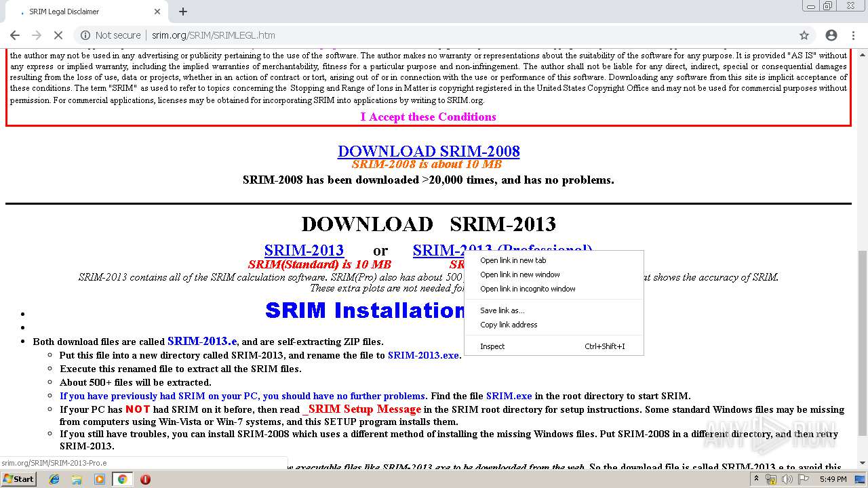This screenshot has width=868, height=488.
Task: Click the forward navigation arrow
Action: pos(37,35)
